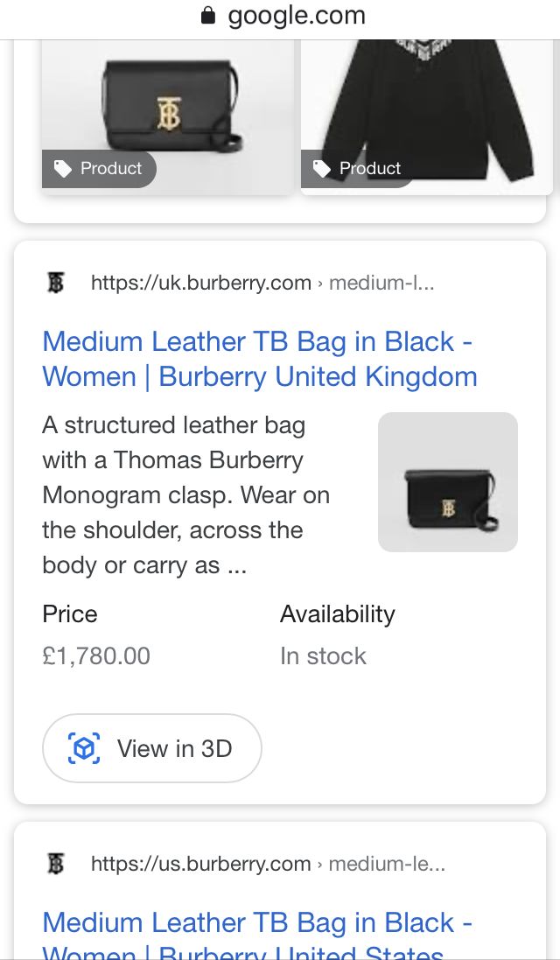Open the https://us.burberry.com URL
The height and width of the screenshot is (960, 560).
tap(201, 864)
